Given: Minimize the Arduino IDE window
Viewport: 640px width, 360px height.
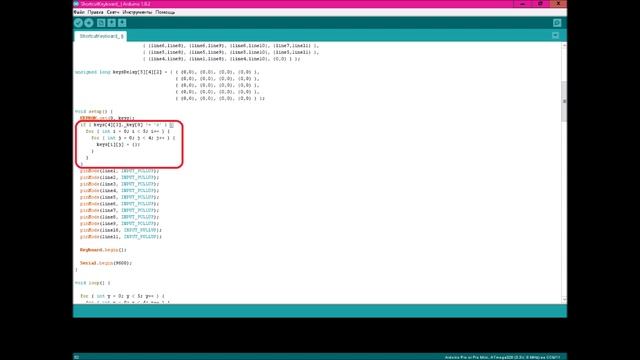Looking at the screenshot, I should 522,4.
